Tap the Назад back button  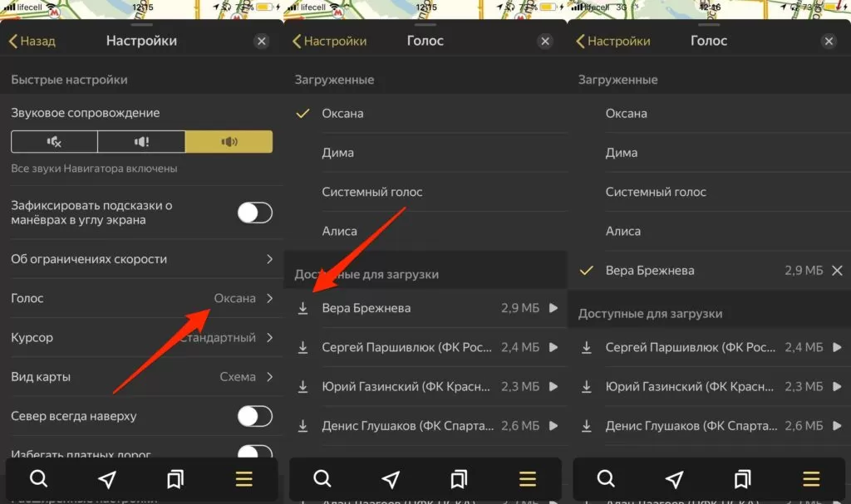coord(32,41)
